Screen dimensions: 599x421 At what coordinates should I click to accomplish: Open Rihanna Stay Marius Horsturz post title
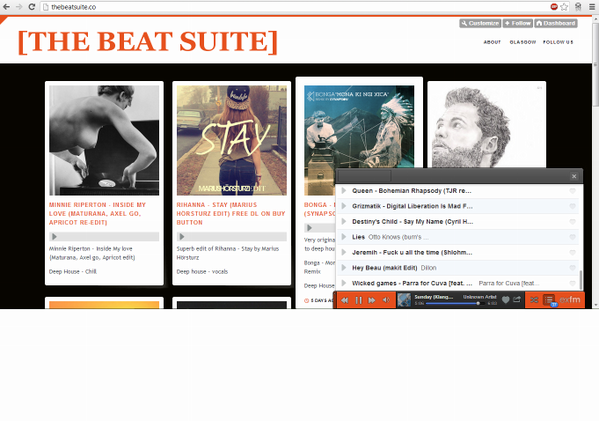(x=231, y=214)
